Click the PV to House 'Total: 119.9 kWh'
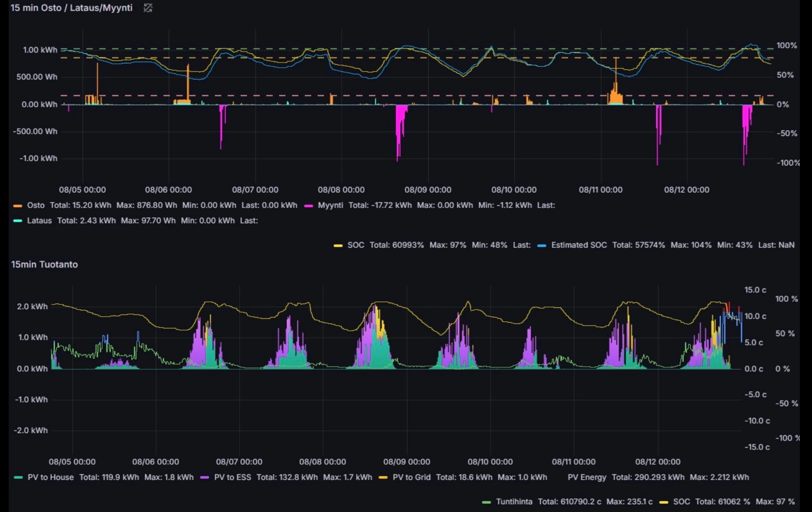The width and height of the screenshot is (812, 512). pos(109,477)
